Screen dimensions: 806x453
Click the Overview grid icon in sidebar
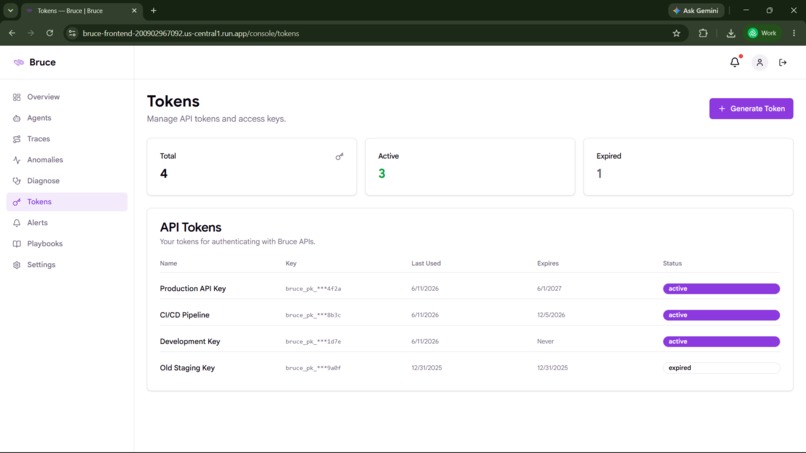coord(16,97)
